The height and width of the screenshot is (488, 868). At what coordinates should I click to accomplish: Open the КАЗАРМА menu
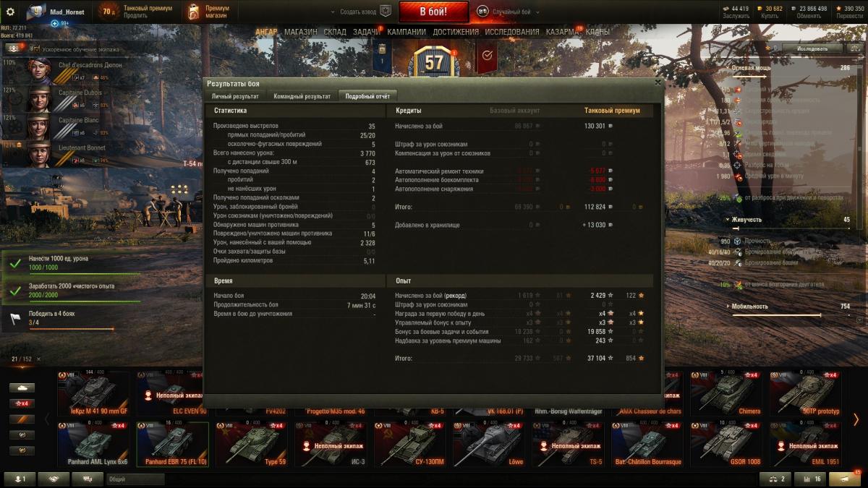[x=562, y=32]
